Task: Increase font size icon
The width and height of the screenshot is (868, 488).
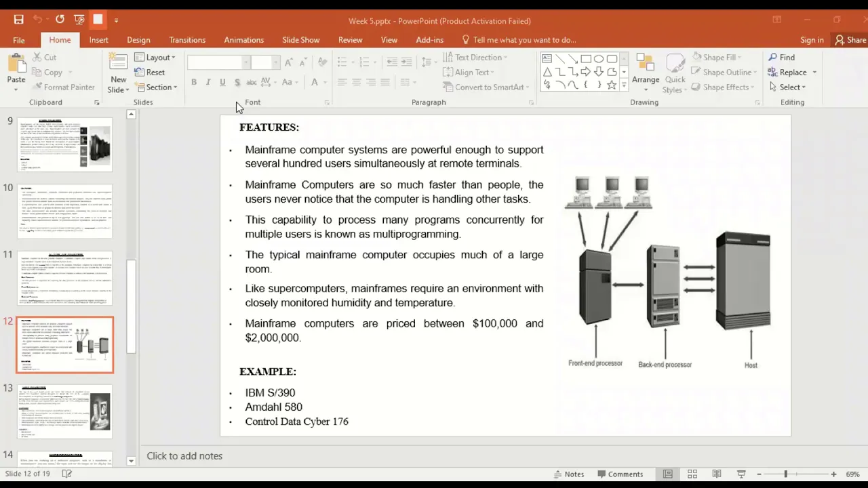Action: [x=289, y=62]
